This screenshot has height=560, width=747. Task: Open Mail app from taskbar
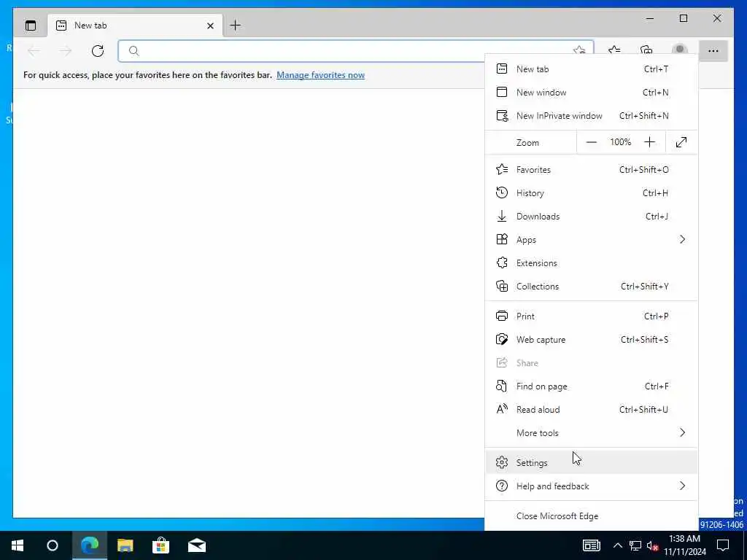pos(197,545)
